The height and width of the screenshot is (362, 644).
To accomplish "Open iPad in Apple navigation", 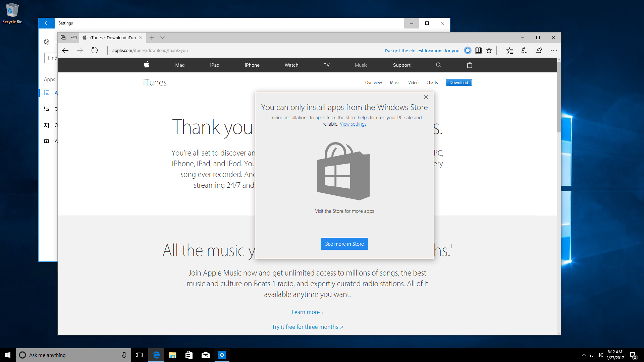I will [215, 65].
